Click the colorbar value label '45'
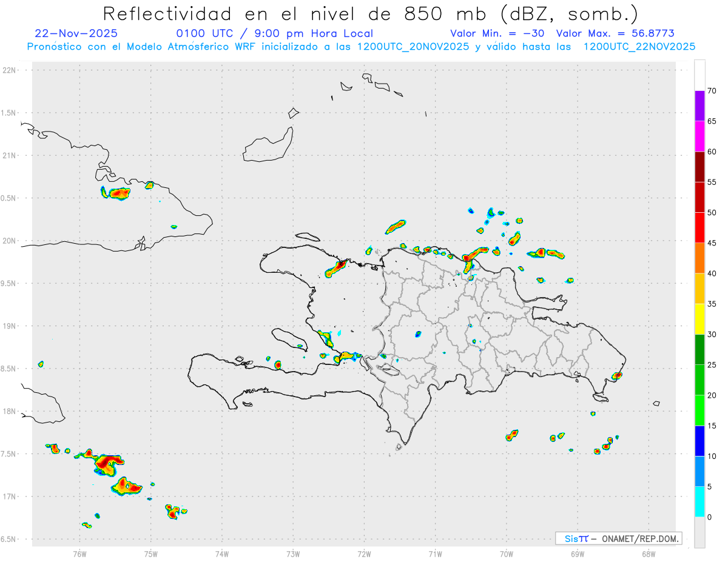This screenshot has width=728, height=562. point(712,243)
